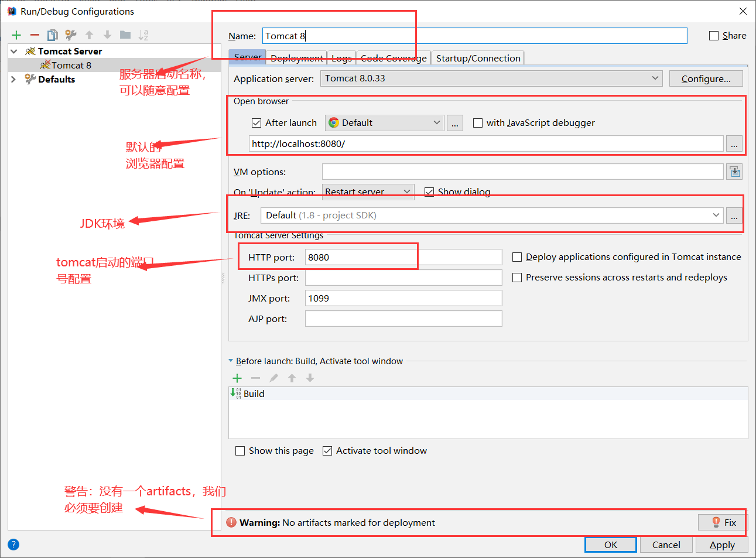
Task: Close the Run/Debug Configurations dialog
Action: tap(743, 11)
